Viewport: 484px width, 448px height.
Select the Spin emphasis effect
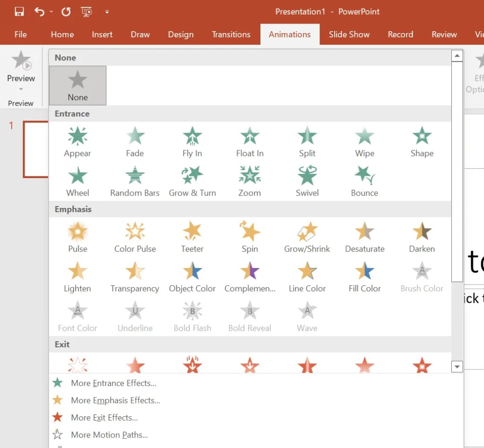(x=250, y=237)
